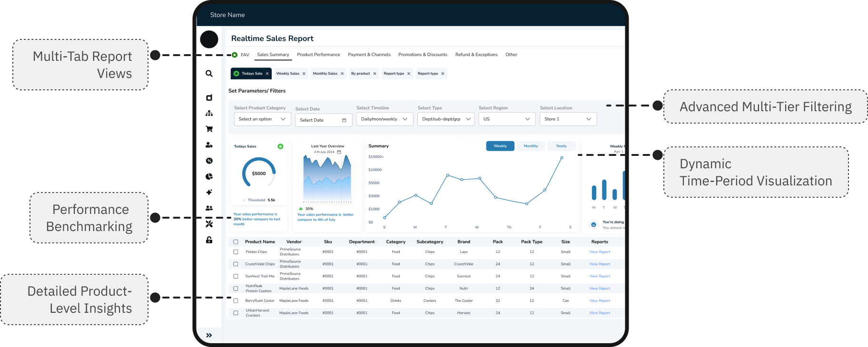This screenshot has height=347, width=868.
Task: Open the pie chart reports icon
Action: (x=209, y=176)
